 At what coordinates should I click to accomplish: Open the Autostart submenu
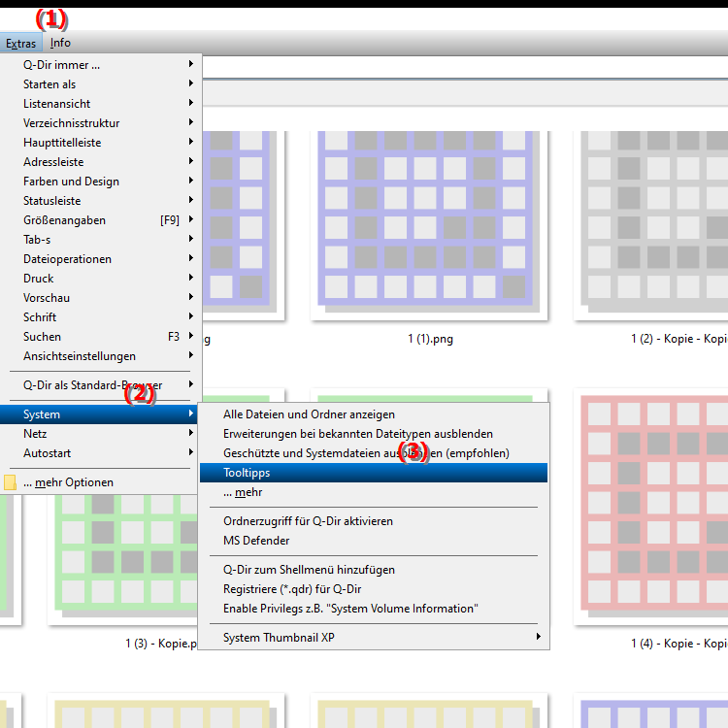[99, 453]
